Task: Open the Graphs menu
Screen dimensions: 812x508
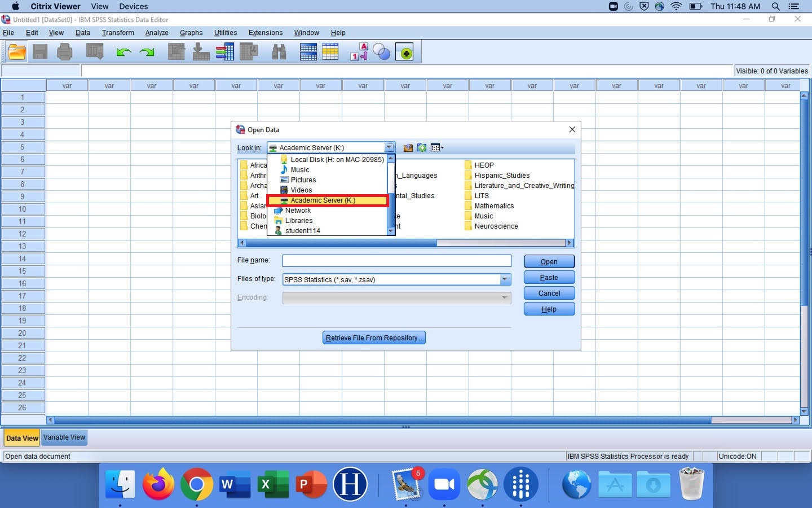Action: point(191,33)
